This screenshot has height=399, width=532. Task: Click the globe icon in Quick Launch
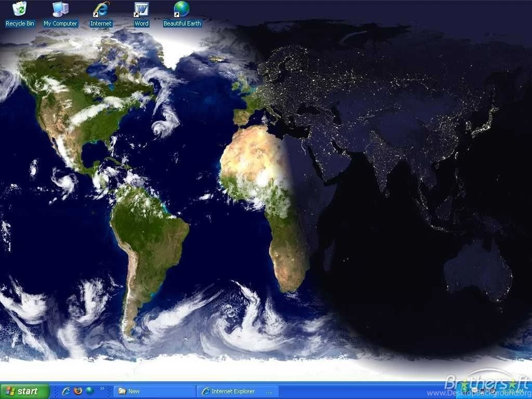[x=90, y=391]
